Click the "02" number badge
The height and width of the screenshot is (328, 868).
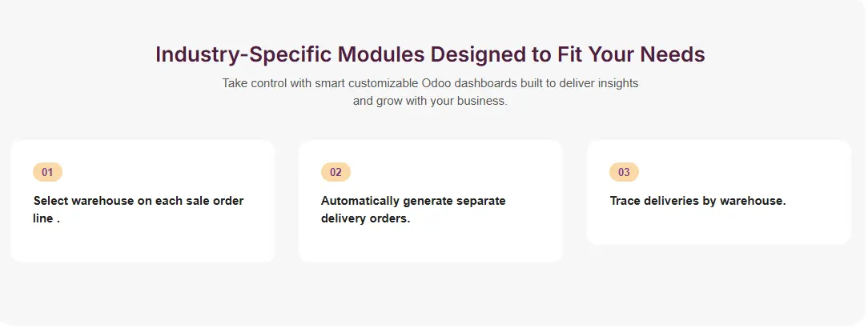[x=336, y=172]
